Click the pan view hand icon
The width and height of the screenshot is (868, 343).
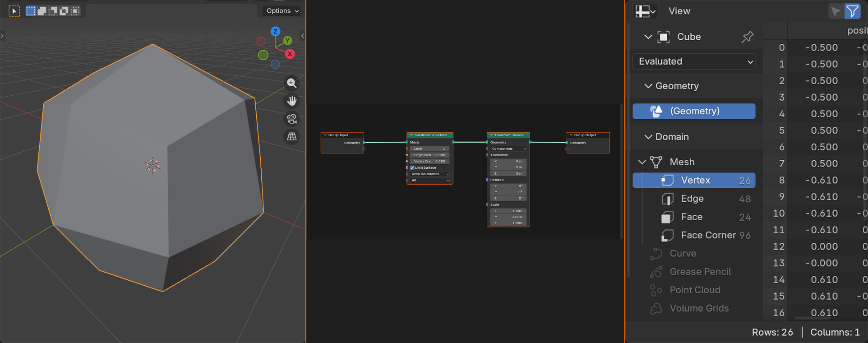point(292,101)
